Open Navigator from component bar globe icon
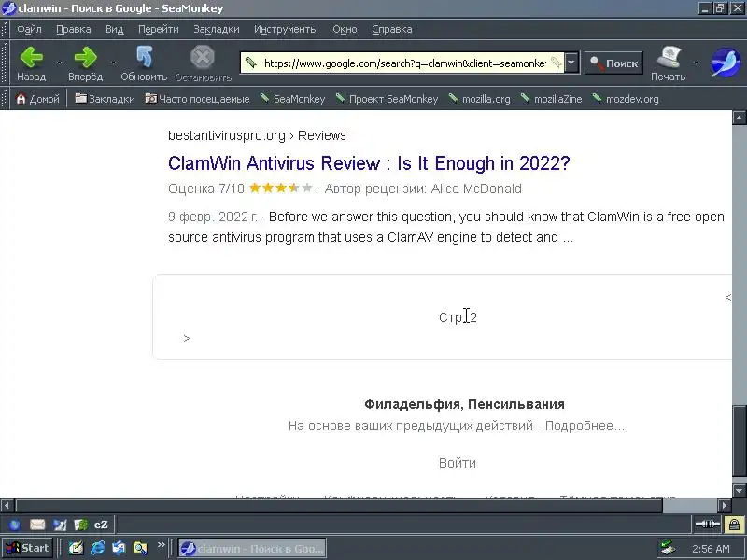Screen dimensions: 747x560 point(15,525)
